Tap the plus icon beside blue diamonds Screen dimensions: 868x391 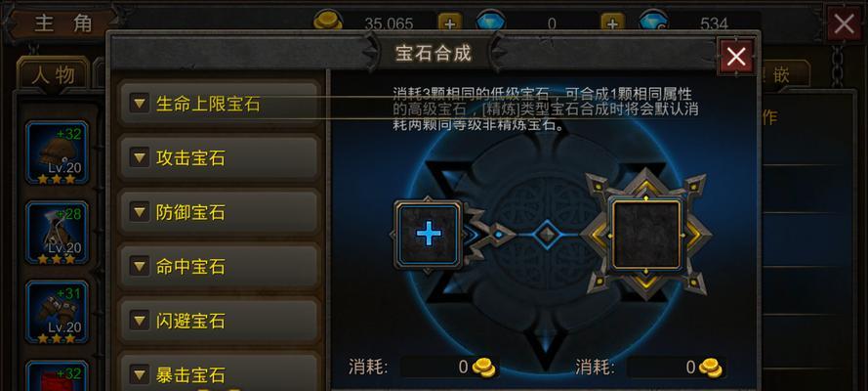click(x=611, y=23)
